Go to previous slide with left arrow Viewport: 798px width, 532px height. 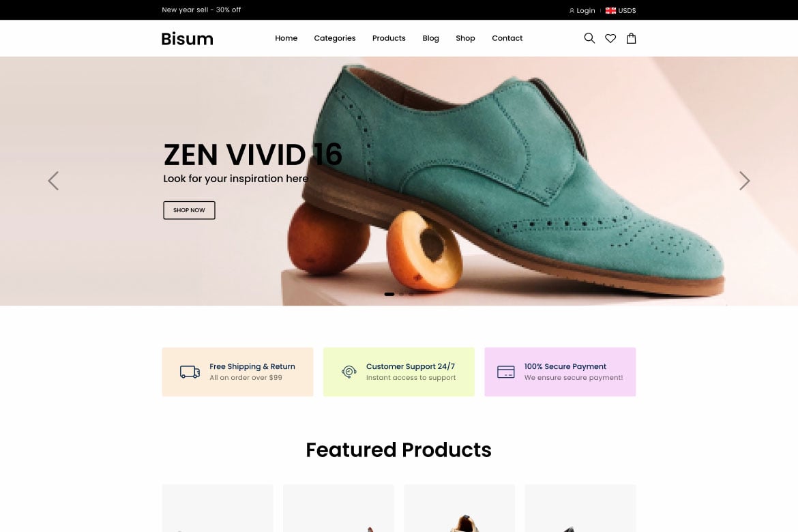(x=53, y=181)
